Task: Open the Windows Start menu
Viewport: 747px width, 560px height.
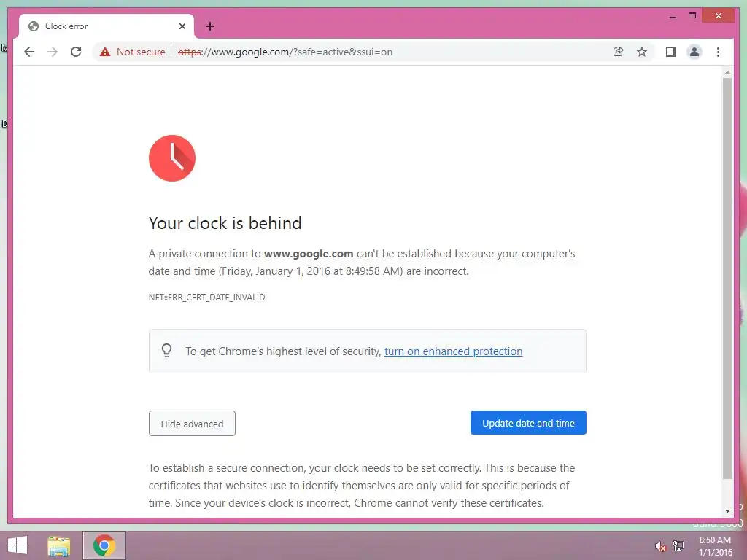Action: (x=18, y=545)
